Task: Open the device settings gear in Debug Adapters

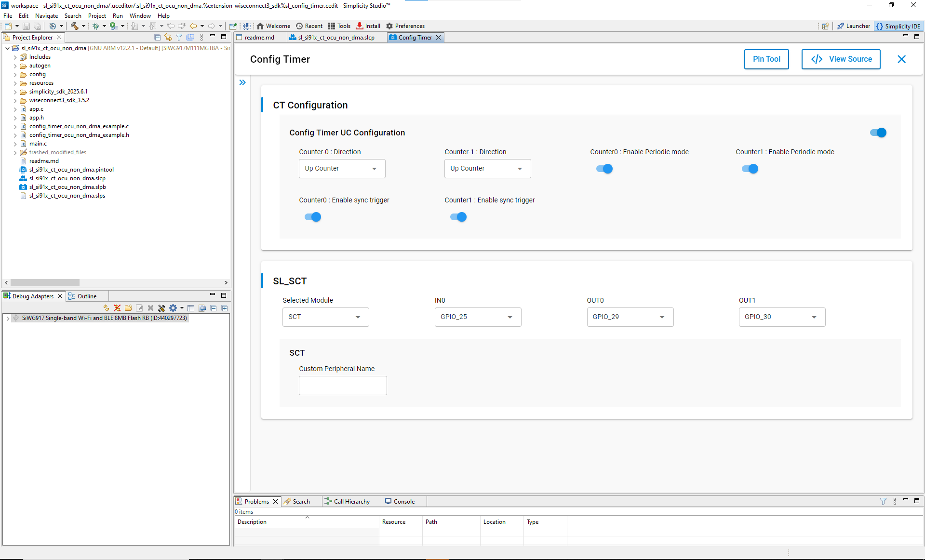Action: pyautogui.click(x=173, y=308)
